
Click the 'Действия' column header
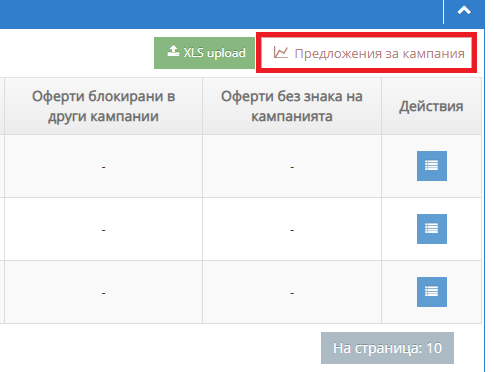pos(431,106)
